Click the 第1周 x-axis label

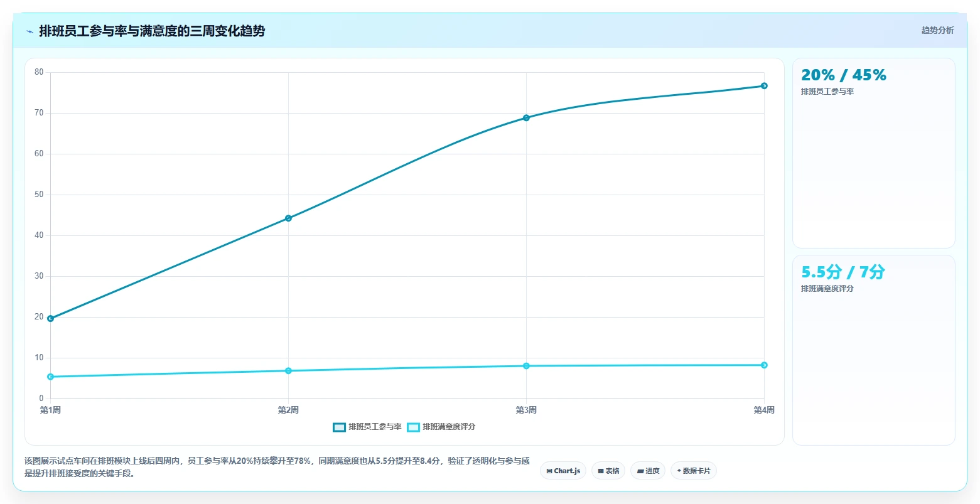click(x=50, y=410)
